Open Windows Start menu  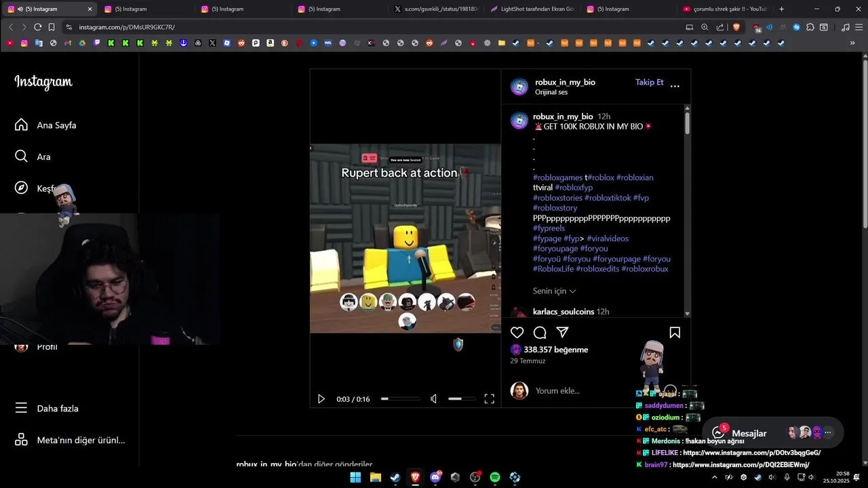click(355, 477)
